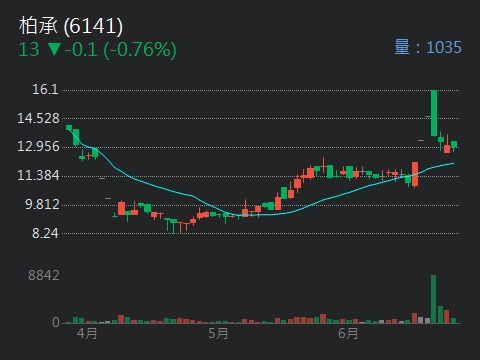Screen dimensions: 480x360
Task: Click the 8842 volume axis label
Action: (44, 275)
